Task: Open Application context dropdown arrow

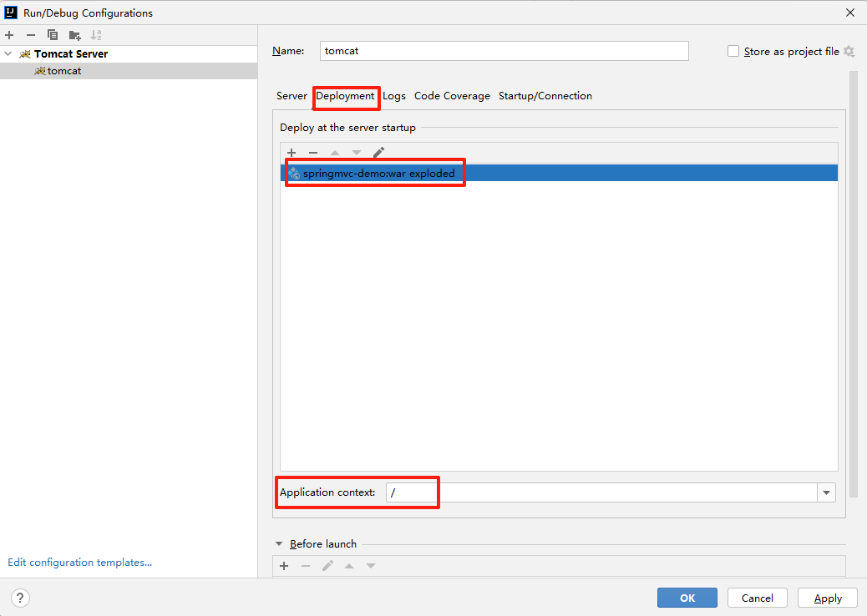Action: click(x=827, y=492)
